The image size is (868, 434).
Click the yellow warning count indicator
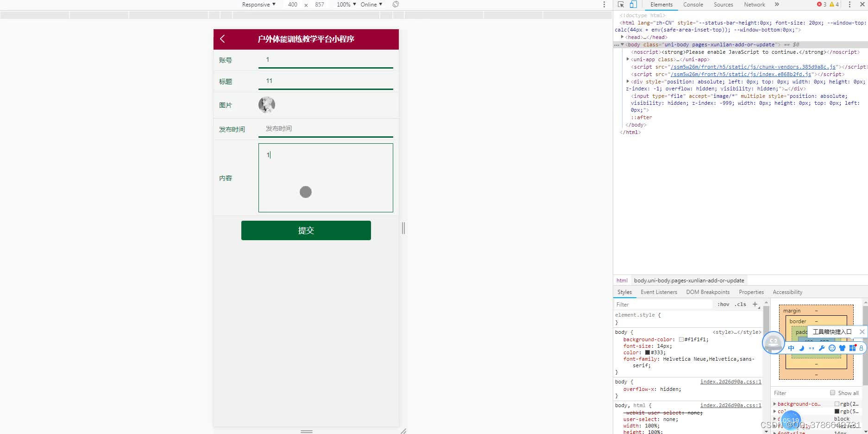(834, 4)
